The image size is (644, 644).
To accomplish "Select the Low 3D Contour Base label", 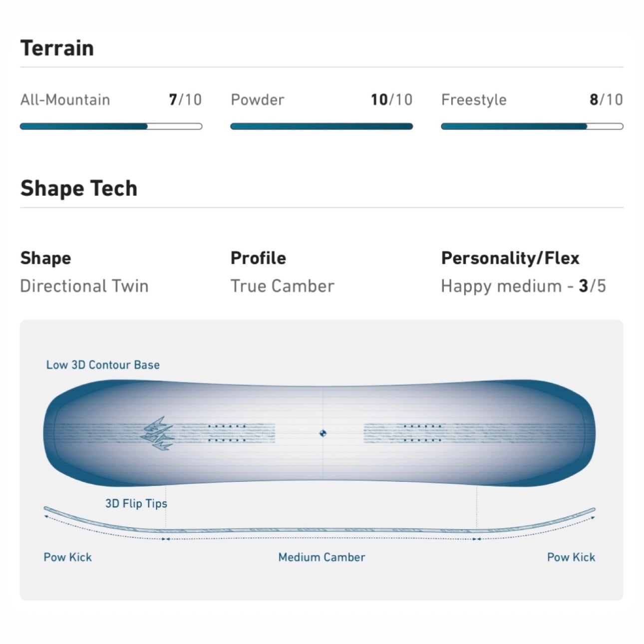I will pyautogui.click(x=103, y=365).
